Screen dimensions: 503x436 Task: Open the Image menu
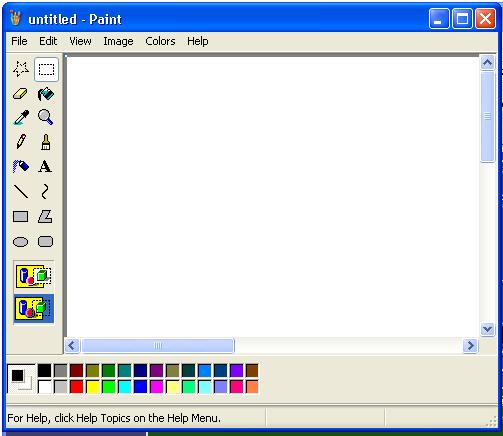pyautogui.click(x=118, y=41)
